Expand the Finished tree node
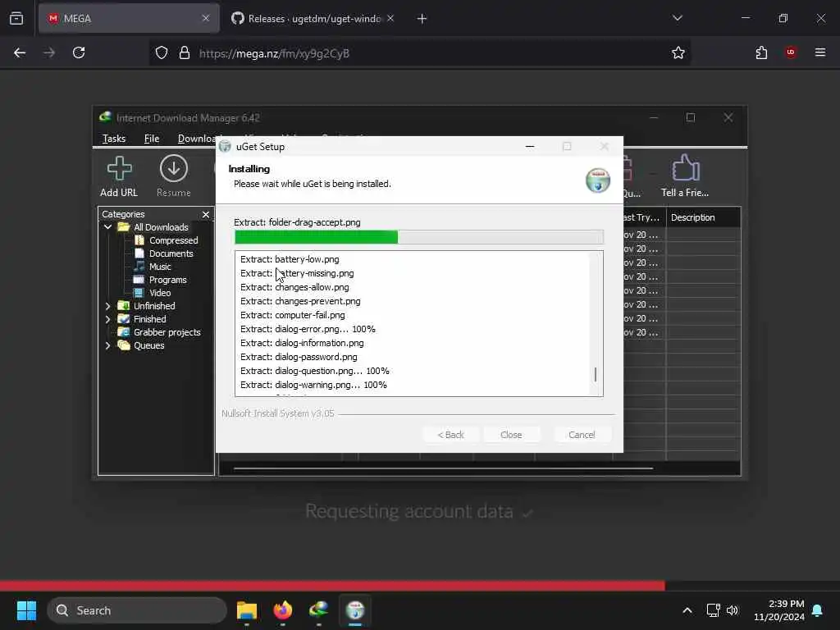 click(x=107, y=319)
